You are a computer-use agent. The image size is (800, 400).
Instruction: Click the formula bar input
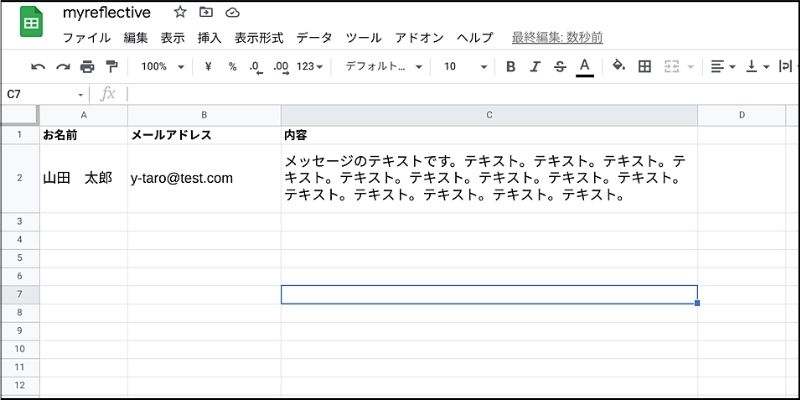462,94
